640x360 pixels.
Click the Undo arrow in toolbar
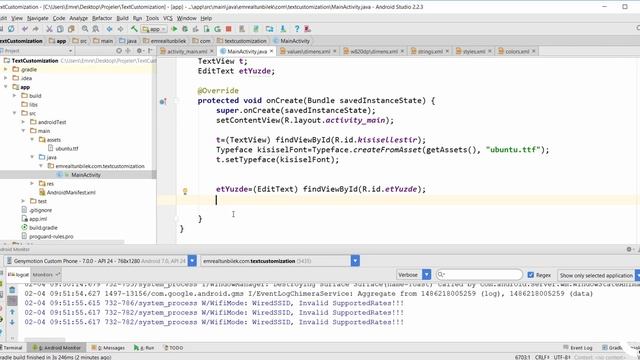point(25,29)
